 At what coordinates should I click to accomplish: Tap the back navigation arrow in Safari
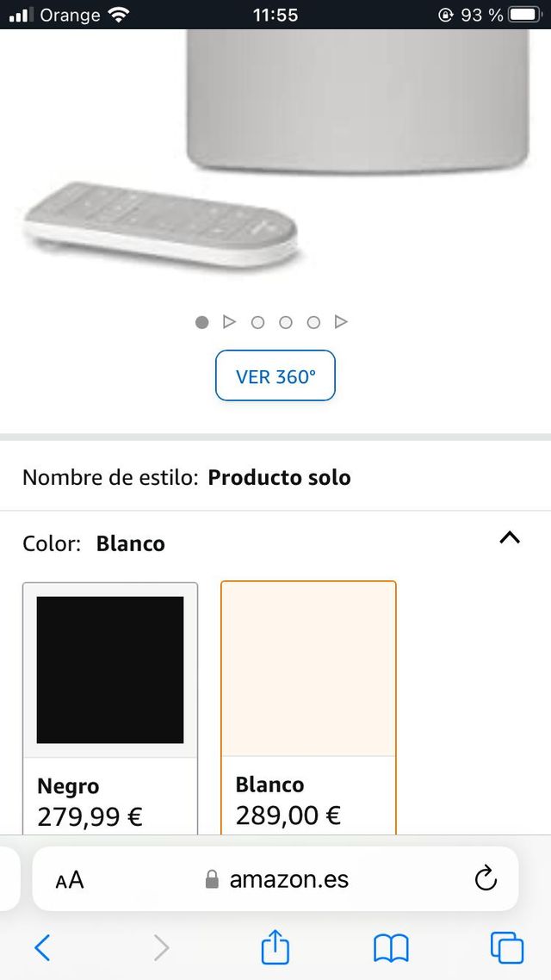tap(44, 947)
